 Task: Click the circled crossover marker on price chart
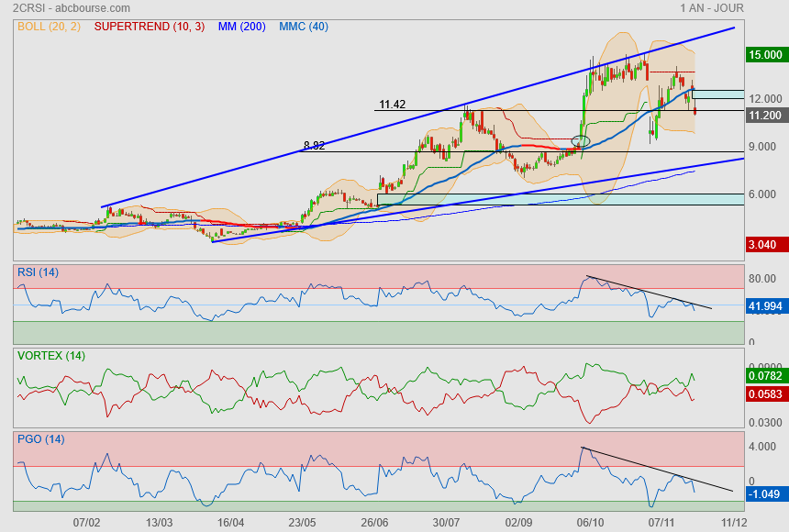tap(580, 141)
